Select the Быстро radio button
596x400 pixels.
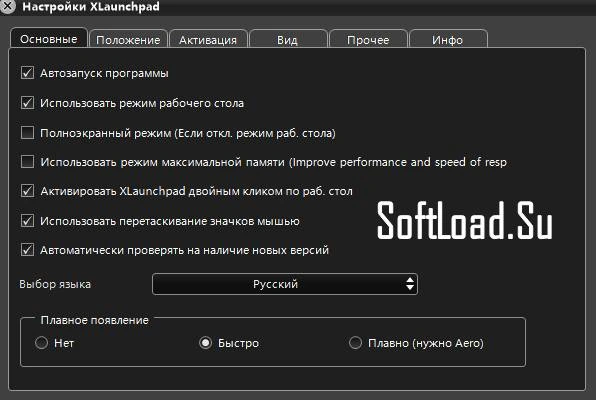(x=206, y=343)
